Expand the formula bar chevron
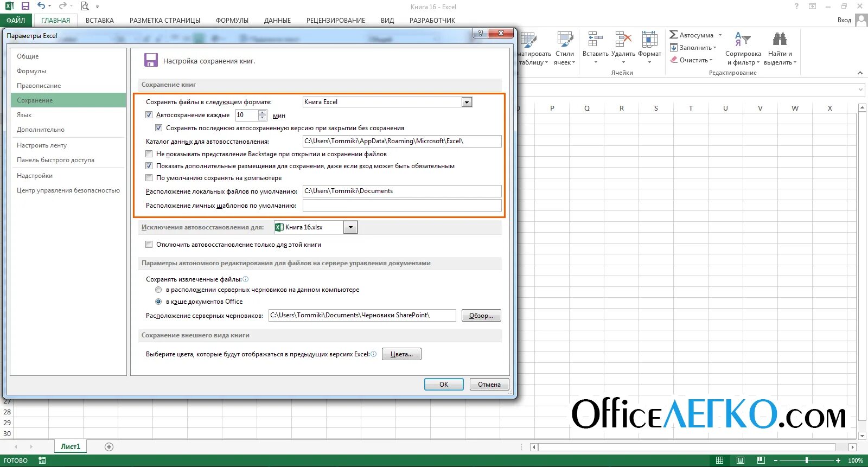Image resolution: width=868 pixels, height=467 pixels. [860, 89]
